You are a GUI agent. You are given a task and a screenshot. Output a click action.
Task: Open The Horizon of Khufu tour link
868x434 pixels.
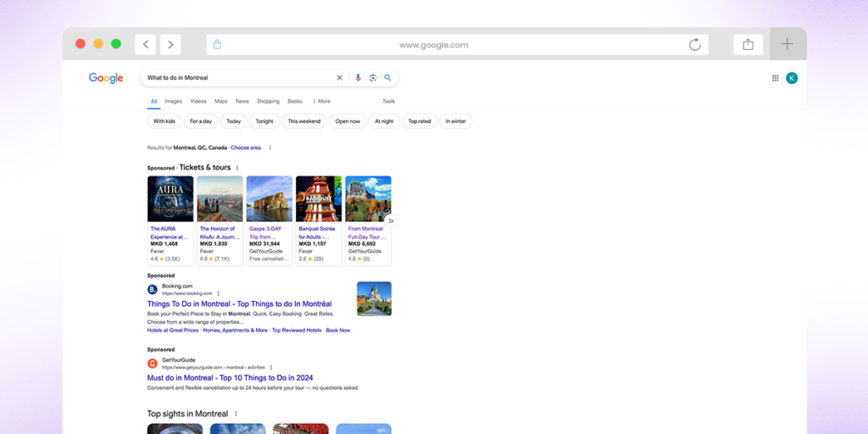220,232
